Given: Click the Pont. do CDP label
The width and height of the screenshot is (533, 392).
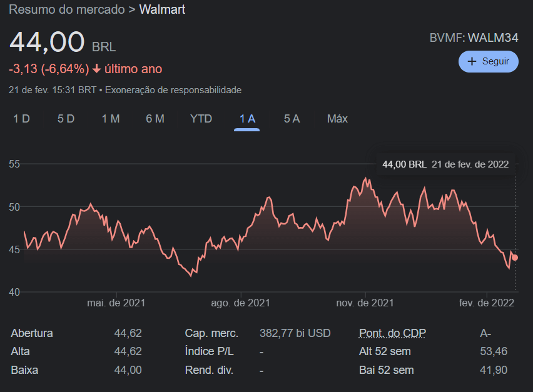Looking at the screenshot, I should (x=393, y=333).
